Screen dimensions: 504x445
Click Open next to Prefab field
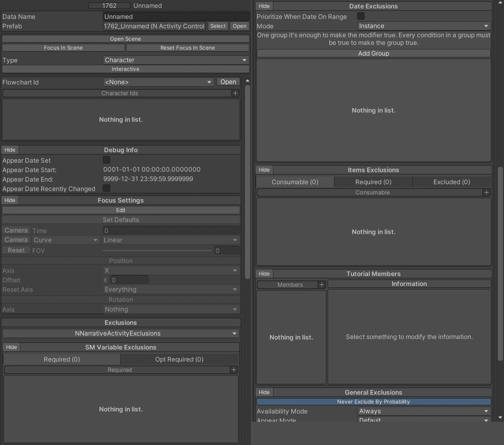click(239, 26)
